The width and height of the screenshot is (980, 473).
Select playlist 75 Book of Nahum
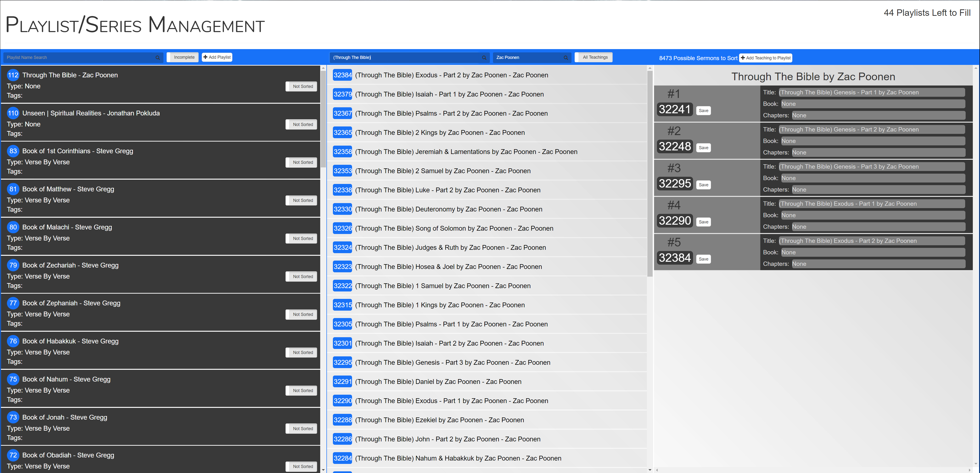tap(160, 388)
